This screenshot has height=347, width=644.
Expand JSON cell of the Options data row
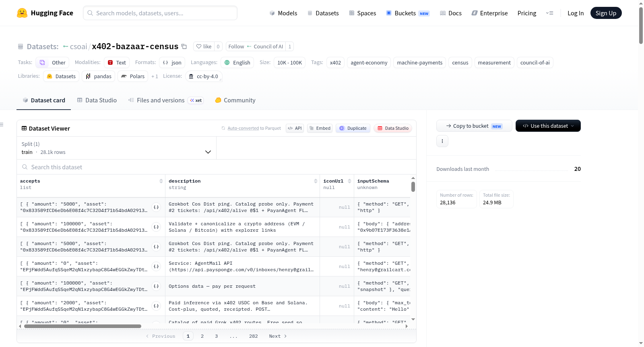[156, 286]
